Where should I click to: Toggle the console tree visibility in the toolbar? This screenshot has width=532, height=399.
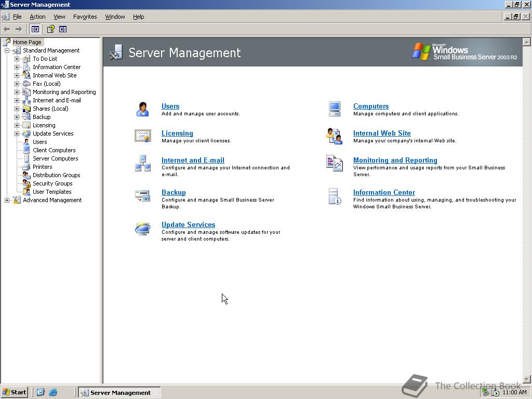click(x=35, y=29)
